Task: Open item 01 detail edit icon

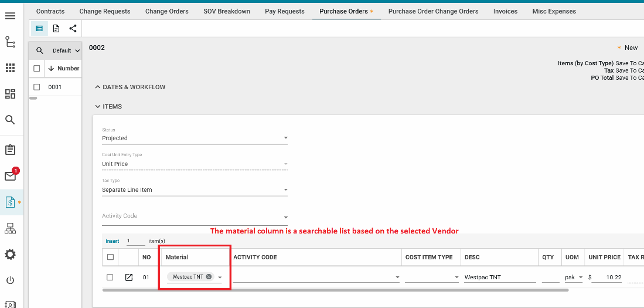Action: tap(129, 277)
